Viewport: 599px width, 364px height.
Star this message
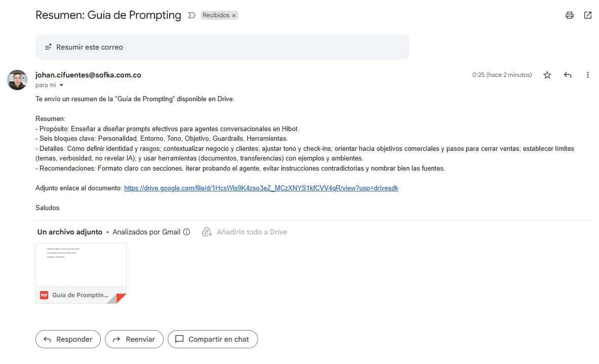[x=547, y=75]
